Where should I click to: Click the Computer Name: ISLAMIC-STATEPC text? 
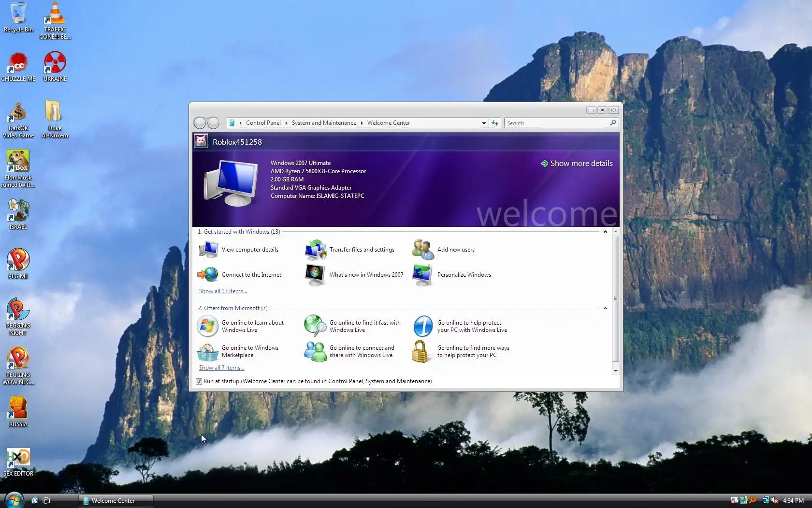tap(318, 196)
